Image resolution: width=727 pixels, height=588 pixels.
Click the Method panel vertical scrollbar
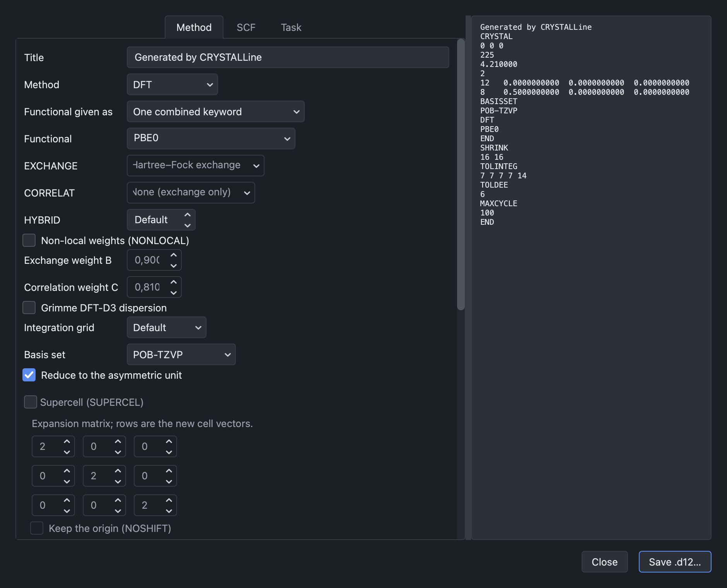click(461, 174)
